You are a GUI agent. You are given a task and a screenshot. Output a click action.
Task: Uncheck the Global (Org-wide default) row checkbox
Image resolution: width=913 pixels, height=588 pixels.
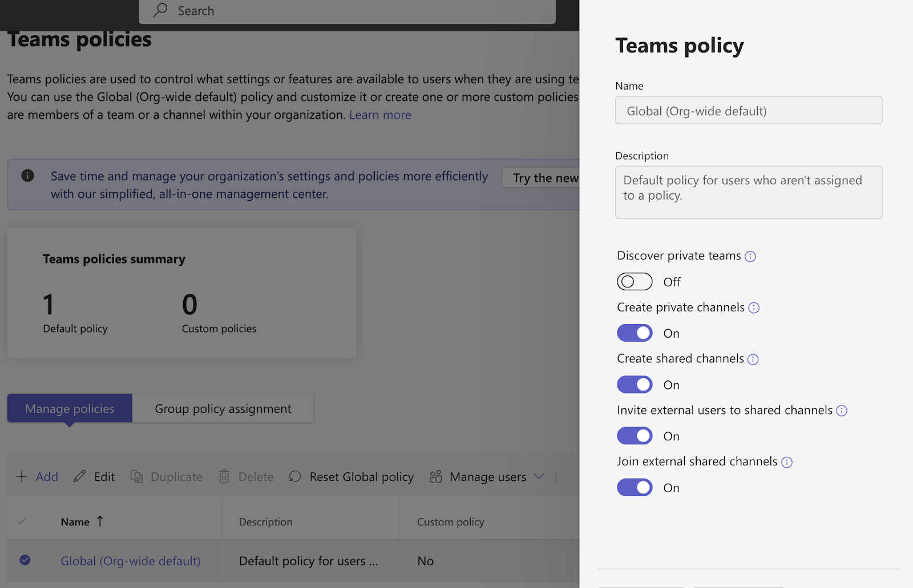click(25, 560)
